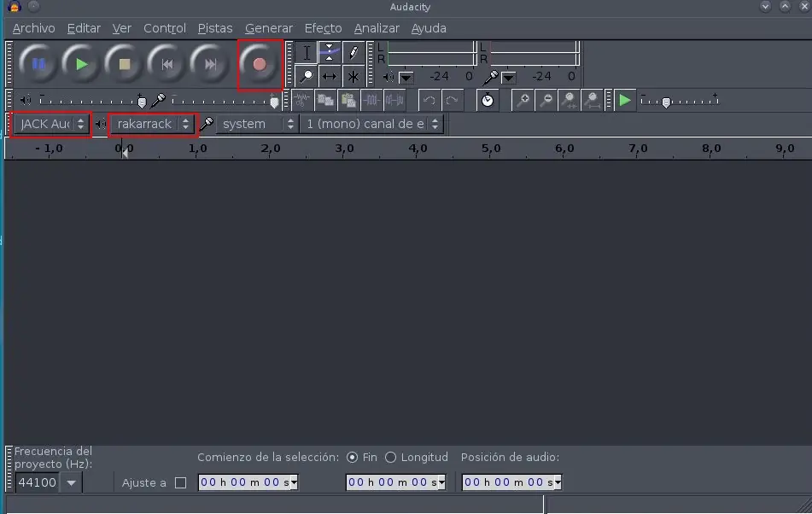
Task: Begin recording with the red Record button
Action: (x=260, y=64)
